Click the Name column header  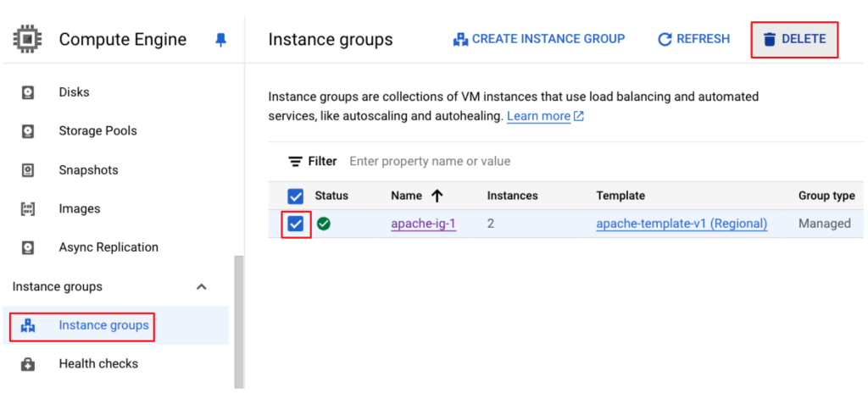click(x=406, y=196)
